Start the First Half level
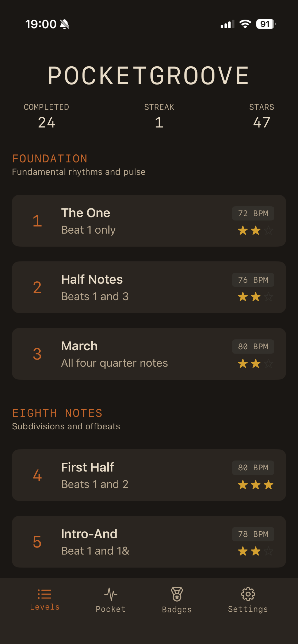The height and width of the screenshot is (644, 298). click(x=149, y=475)
